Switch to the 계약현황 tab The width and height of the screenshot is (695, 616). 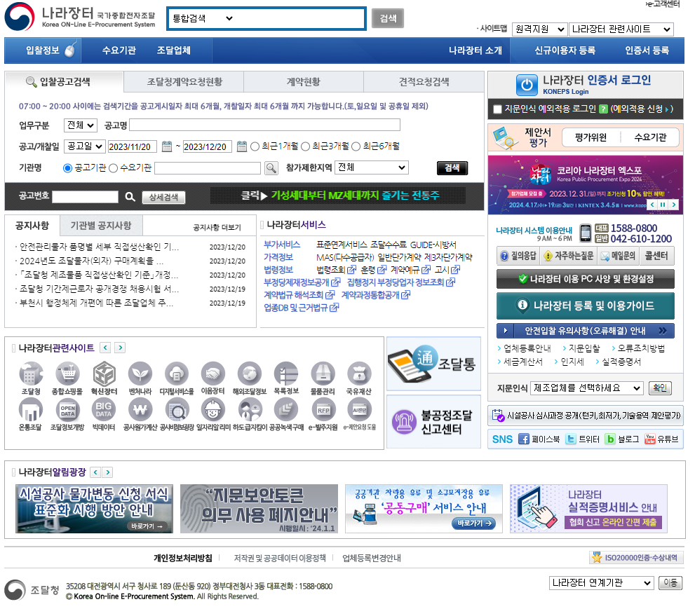(304, 82)
